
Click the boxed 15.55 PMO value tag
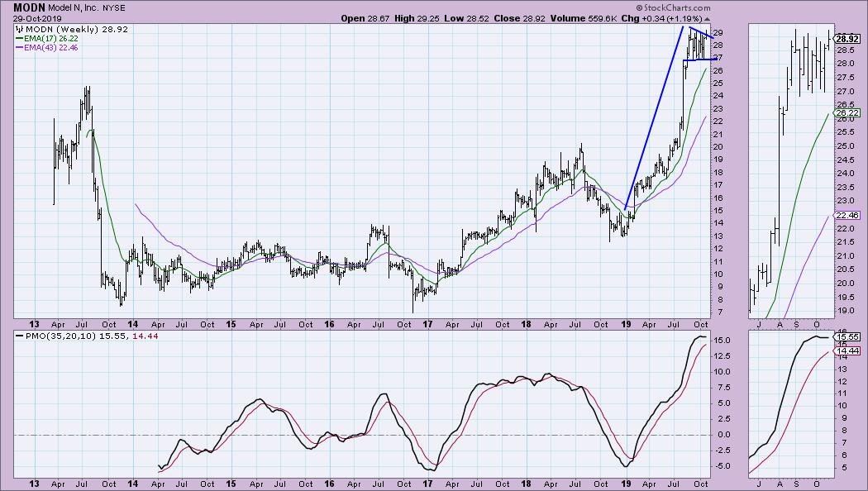tap(847, 336)
